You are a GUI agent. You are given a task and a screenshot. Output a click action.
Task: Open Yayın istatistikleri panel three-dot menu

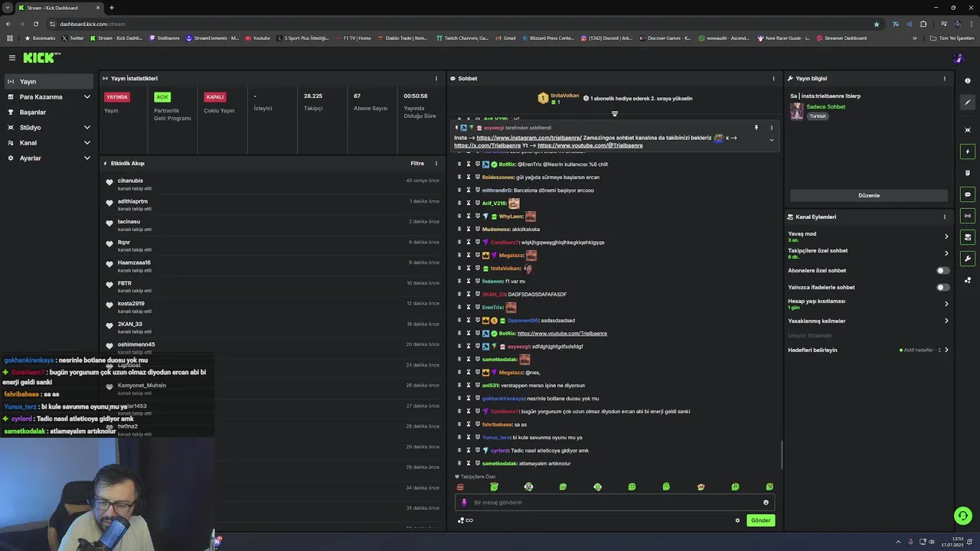pyautogui.click(x=436, y=78)
